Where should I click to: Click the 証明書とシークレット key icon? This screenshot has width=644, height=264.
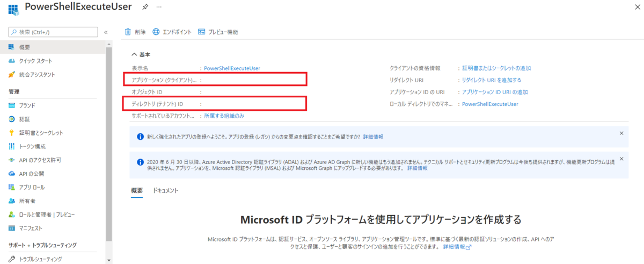click(12, 133)
